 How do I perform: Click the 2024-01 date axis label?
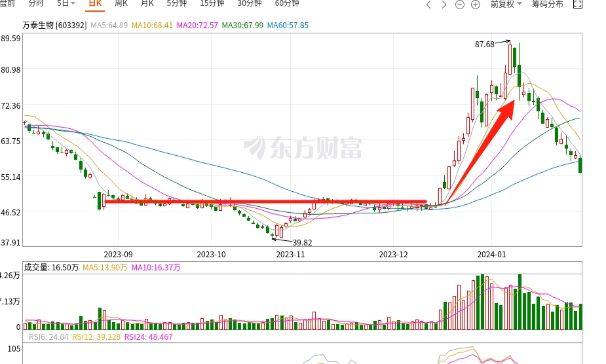(491, 254)
